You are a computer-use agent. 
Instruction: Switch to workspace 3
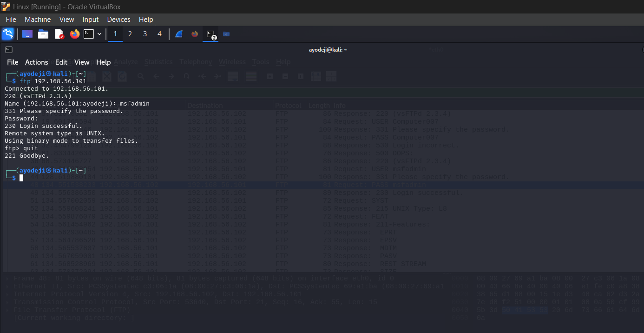[145, 34]
